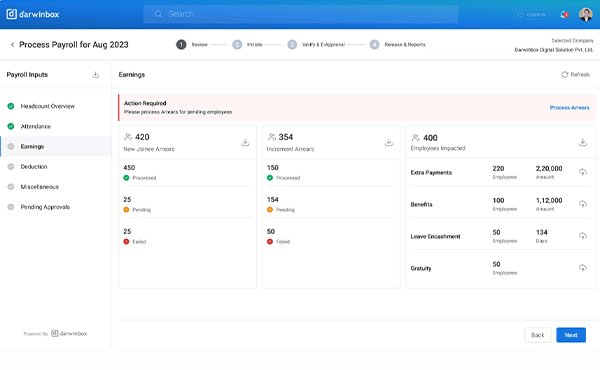600x370 pixels.
Task: Open Deduction in sidebar
Action: pyautogui.click(x=34, y=167)
